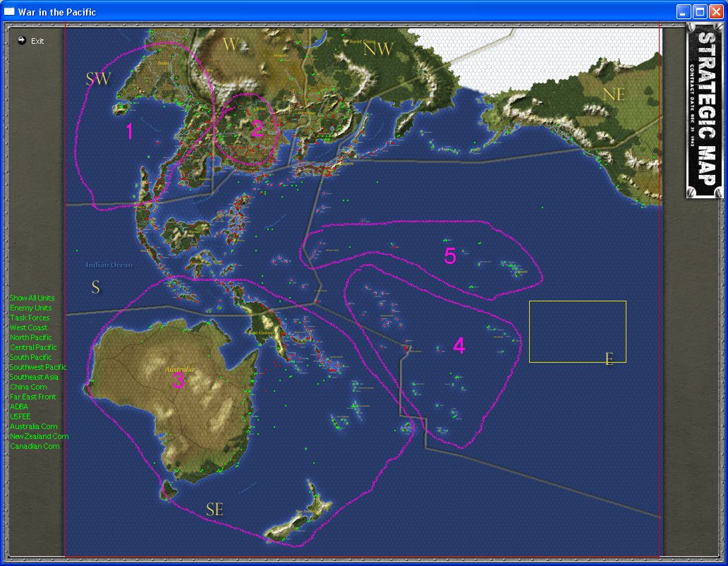
Task: Display Task Forces on map
Action: [x=30, y=318]
